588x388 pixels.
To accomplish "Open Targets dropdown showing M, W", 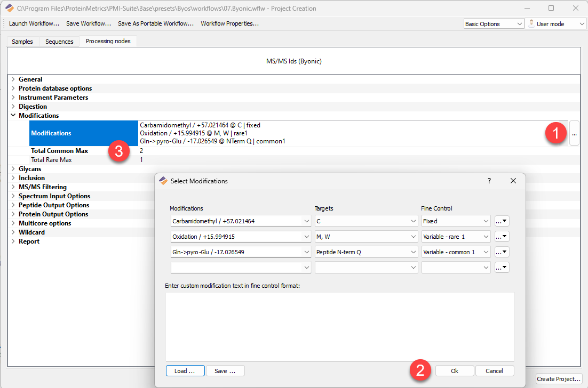I will click(367, 237).
